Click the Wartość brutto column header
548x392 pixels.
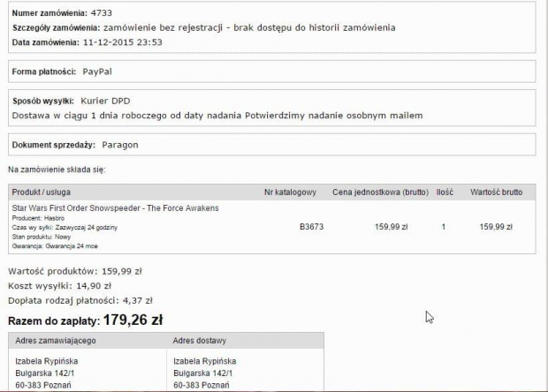(496, 192)
